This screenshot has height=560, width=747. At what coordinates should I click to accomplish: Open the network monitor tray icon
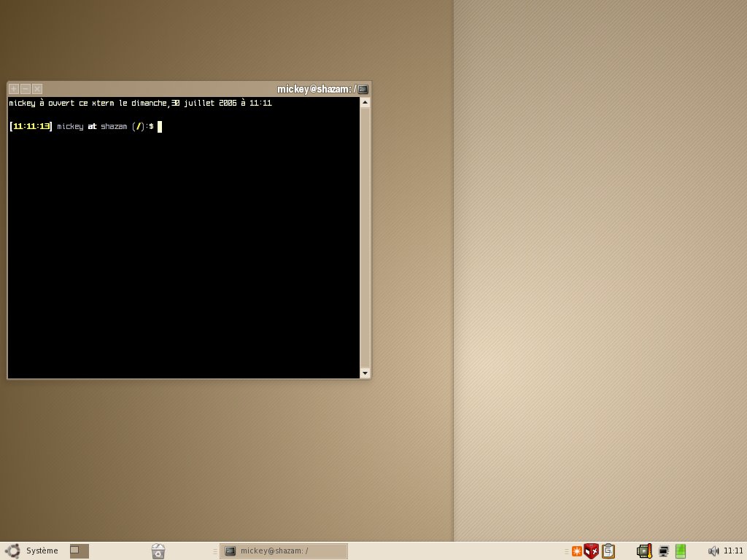664,551
